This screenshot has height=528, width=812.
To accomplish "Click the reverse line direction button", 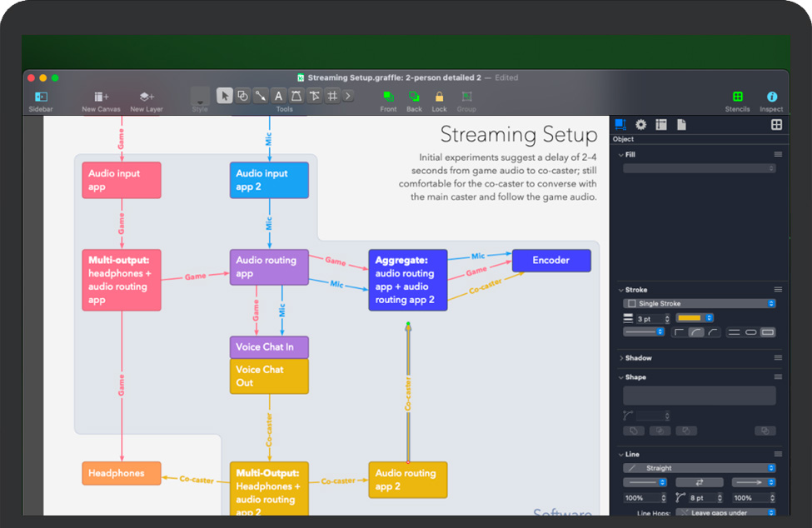I will tap(699, 482).
